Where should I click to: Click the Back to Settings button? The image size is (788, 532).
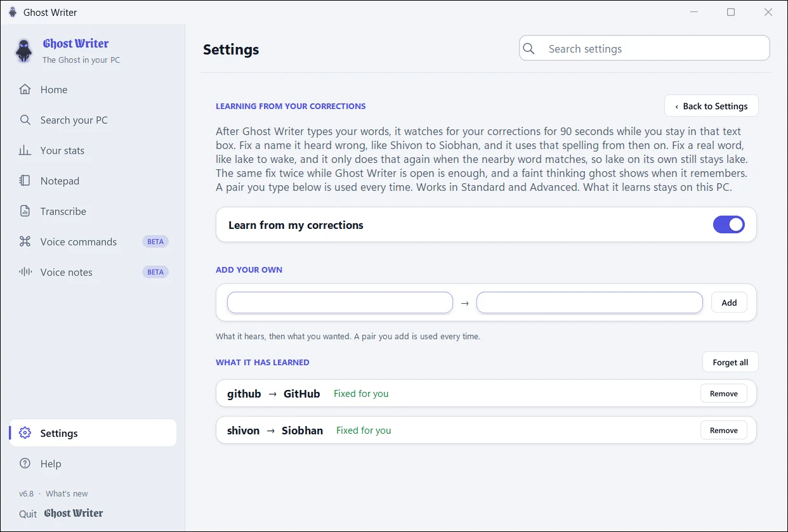pos(711,106)
